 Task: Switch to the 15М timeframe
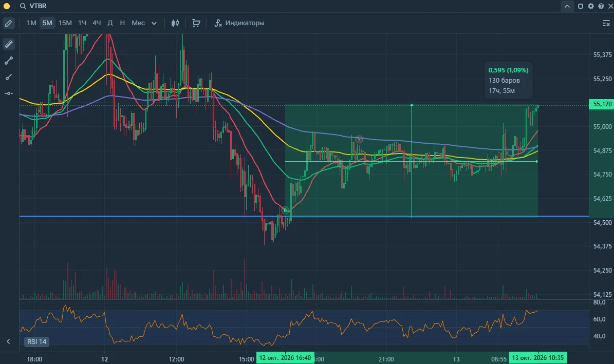pos(65,23)
